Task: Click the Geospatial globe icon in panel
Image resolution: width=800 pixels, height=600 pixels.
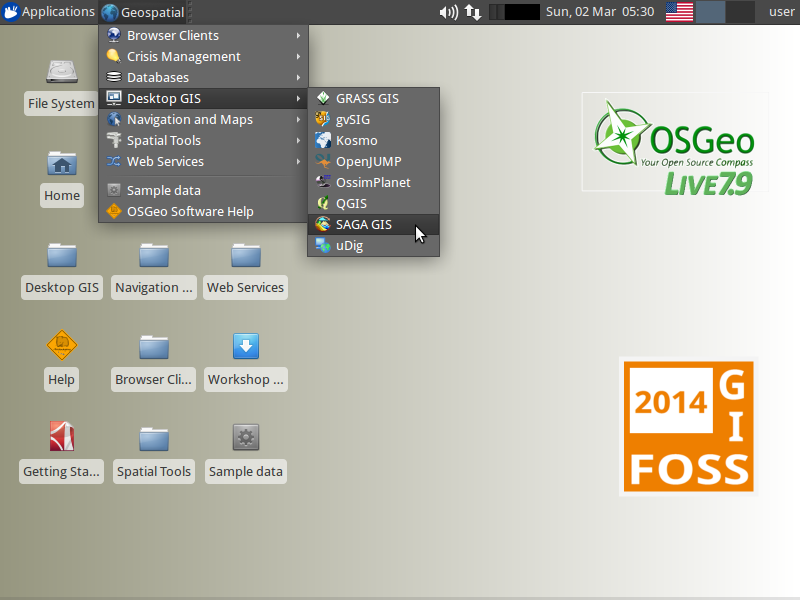Action: [109, 12]
